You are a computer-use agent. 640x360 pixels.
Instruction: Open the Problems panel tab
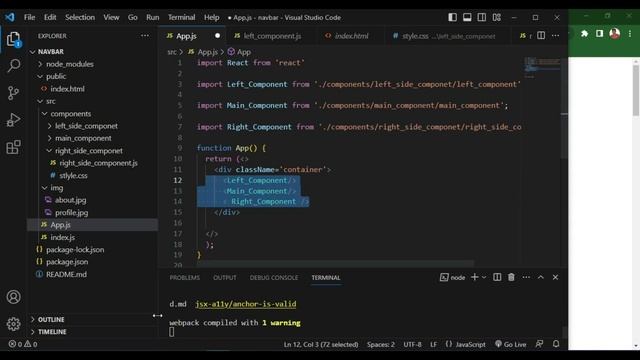coord(184,278)
